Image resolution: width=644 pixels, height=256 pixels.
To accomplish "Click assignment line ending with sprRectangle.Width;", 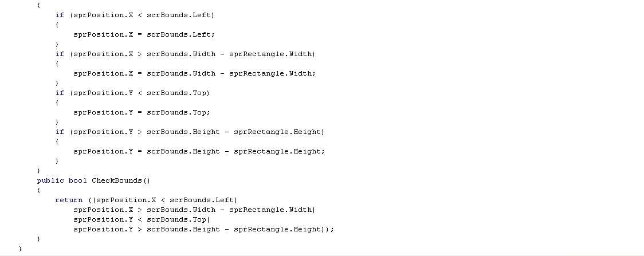I will 195,73.
